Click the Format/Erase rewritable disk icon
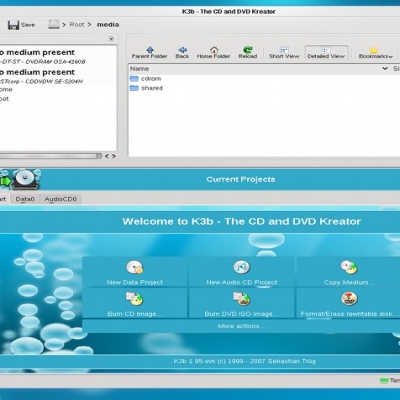This screenshot has height=400, width=400. point(349,298)
